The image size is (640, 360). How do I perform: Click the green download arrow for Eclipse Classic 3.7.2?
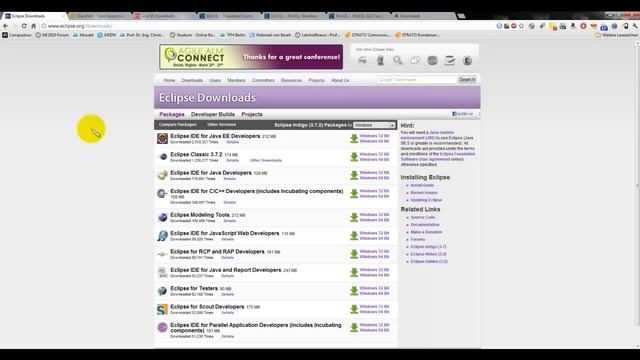[354, 157]
